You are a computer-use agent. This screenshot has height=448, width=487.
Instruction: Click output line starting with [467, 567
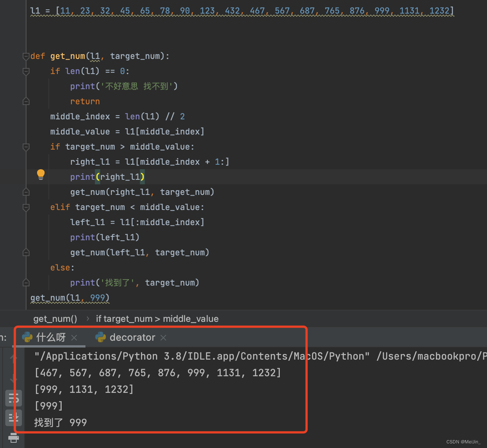158,373
